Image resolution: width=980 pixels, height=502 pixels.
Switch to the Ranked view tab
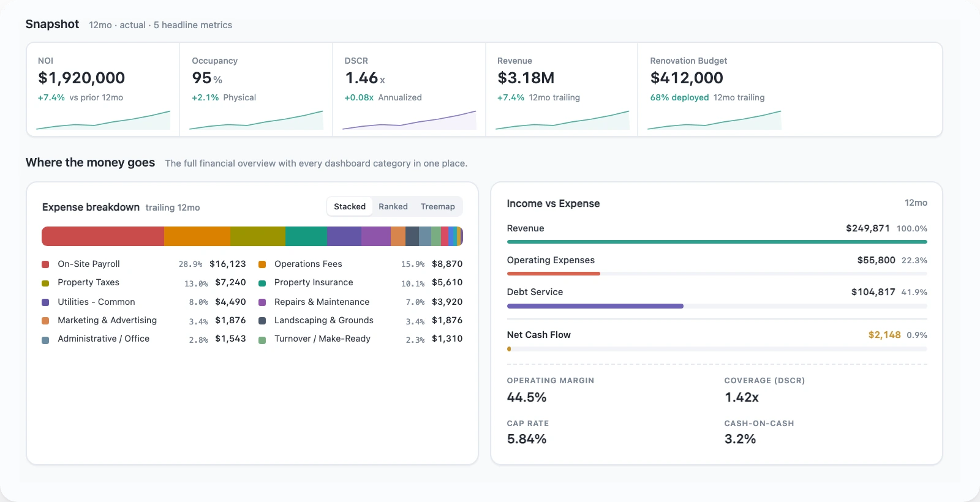point(393,207)
